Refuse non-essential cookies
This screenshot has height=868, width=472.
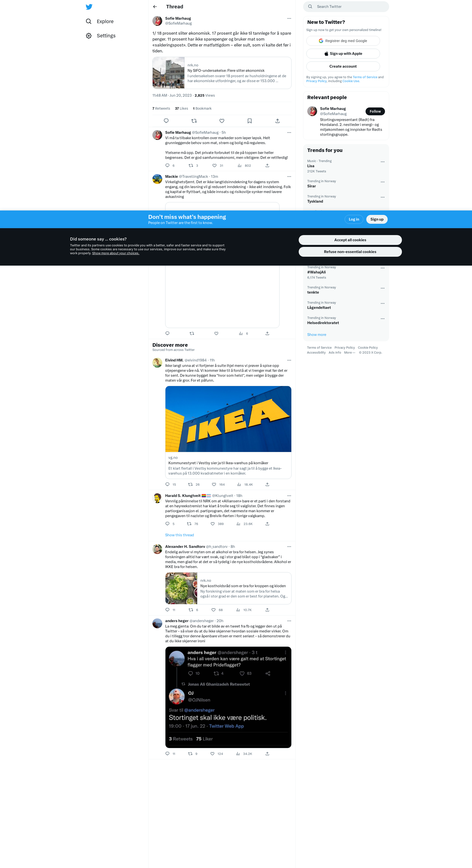pos(350,252)
